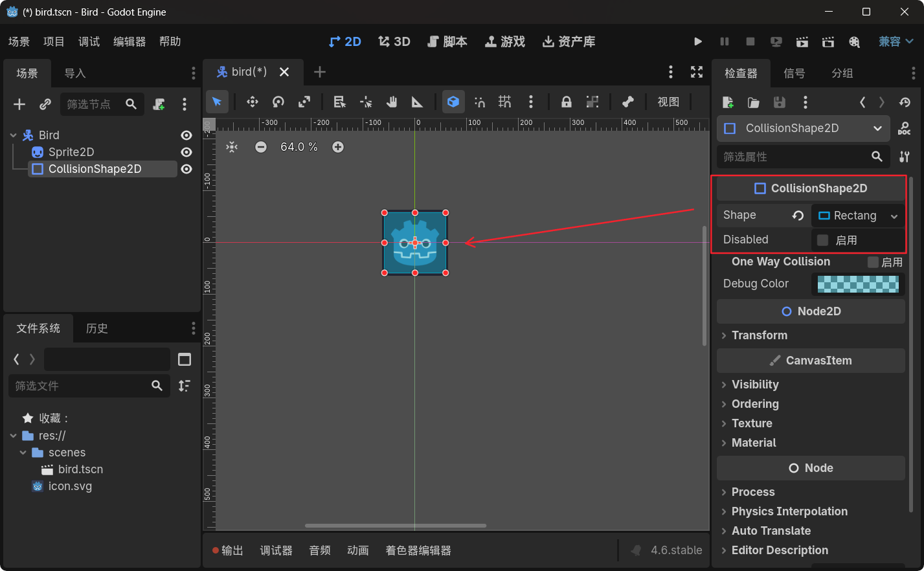
Task: Open skeleton options bone icon
Action: click(x=627, y=102)
